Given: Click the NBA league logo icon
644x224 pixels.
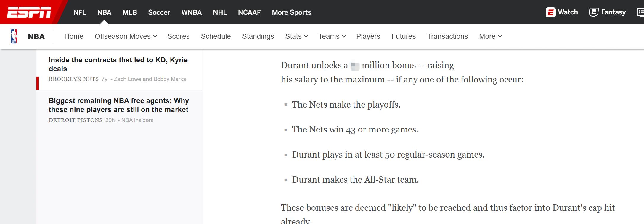Looking at the screenshot, I should tap(14, 36).
